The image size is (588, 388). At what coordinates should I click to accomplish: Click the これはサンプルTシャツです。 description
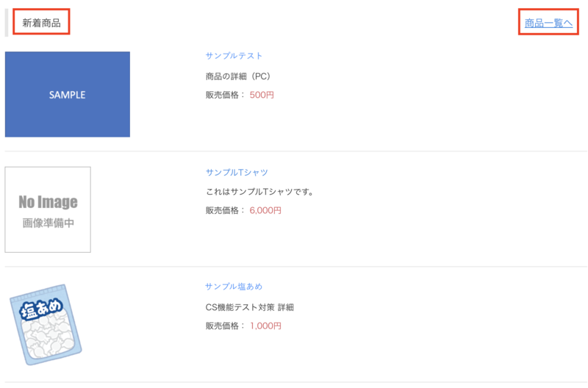click(260, 193)
